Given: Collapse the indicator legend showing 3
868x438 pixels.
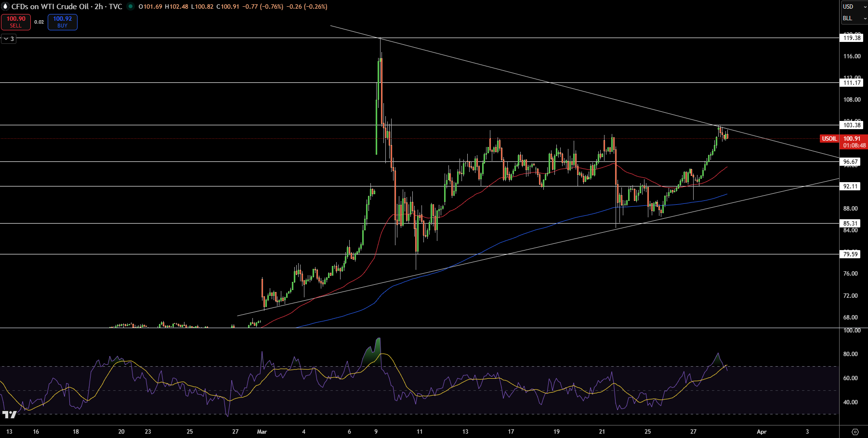Looking at the screenshot, I should [9, 39].
